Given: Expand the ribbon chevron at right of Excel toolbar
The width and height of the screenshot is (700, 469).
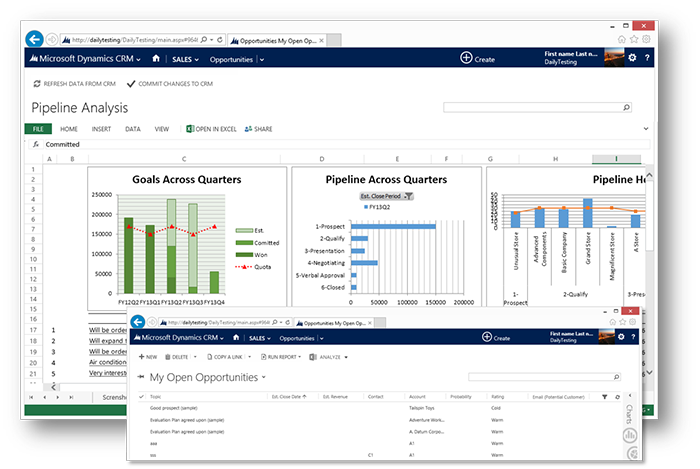Looking at the screenshot, I should click(x=646, y=129).
